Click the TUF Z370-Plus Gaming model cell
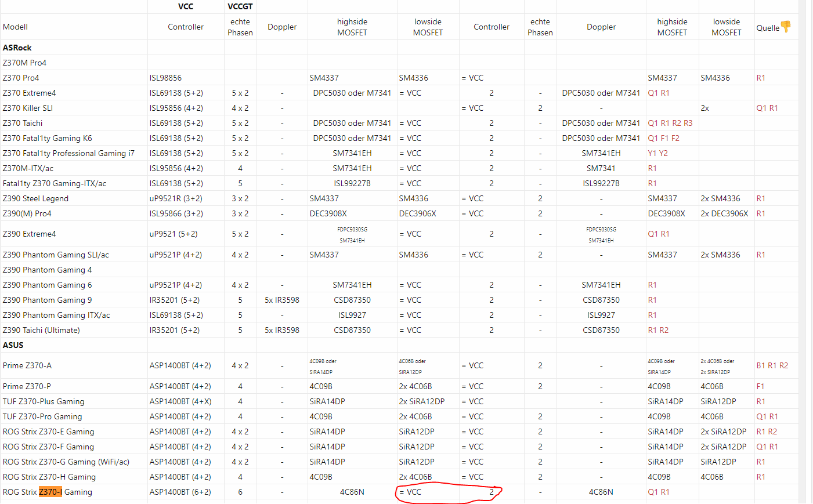This screenshot has height=504, width=813. 74,401
